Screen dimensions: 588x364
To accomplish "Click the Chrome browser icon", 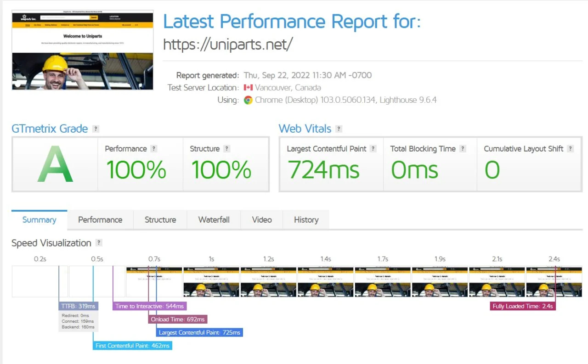I will (248, 100).
